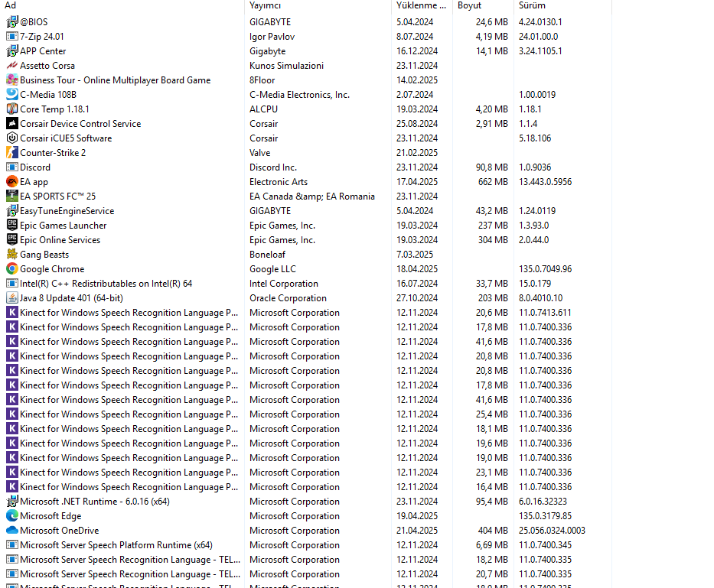Click the Gang Beasts program name
This screenshot has width=714, height=588.
pyautogui.click(x=44, y=255)
